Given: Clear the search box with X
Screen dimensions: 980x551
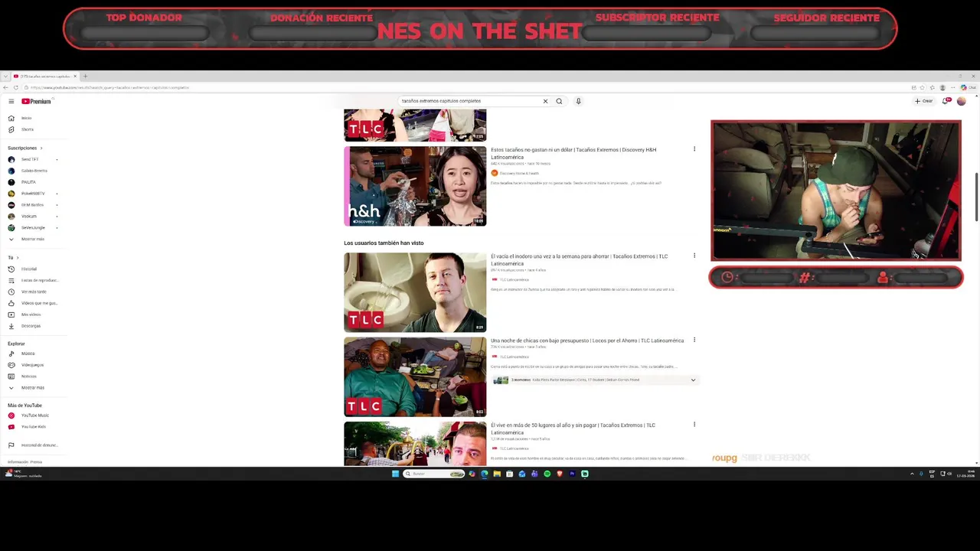Looking at the screenshot, I should 545,101.
